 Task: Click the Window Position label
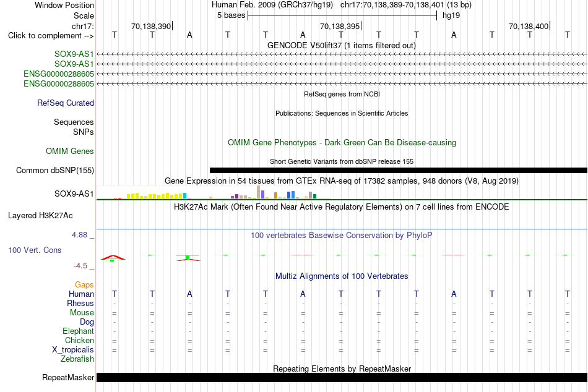pos(64,5)
